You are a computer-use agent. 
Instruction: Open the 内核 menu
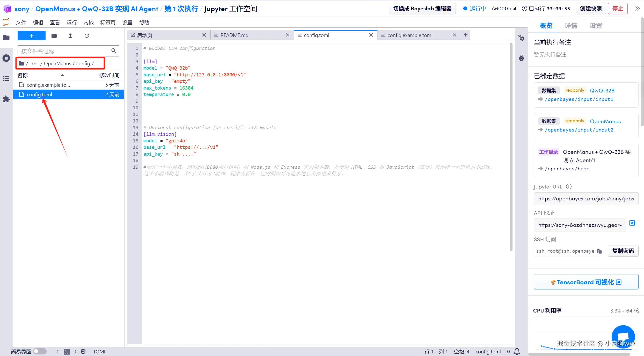(x=89, y=23)
